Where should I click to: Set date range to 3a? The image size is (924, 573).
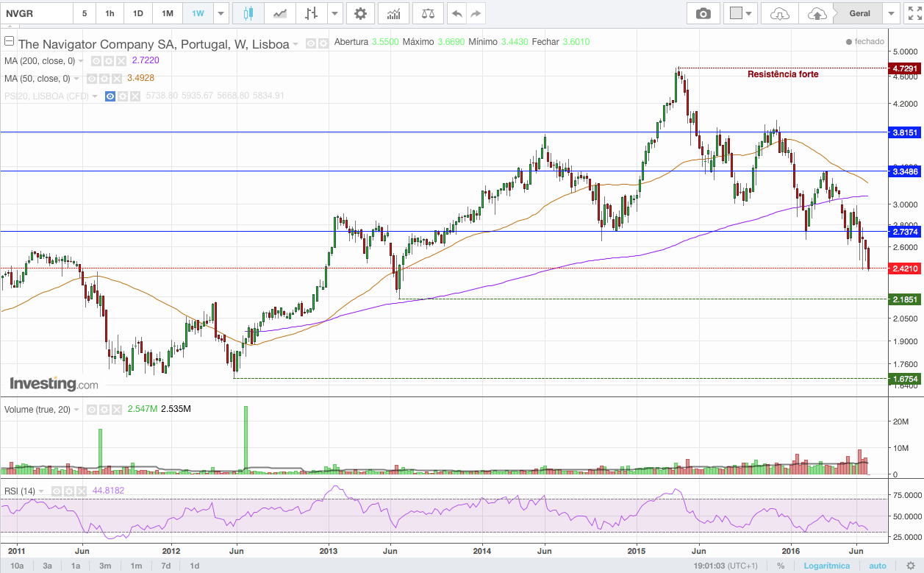coord(48,566)
